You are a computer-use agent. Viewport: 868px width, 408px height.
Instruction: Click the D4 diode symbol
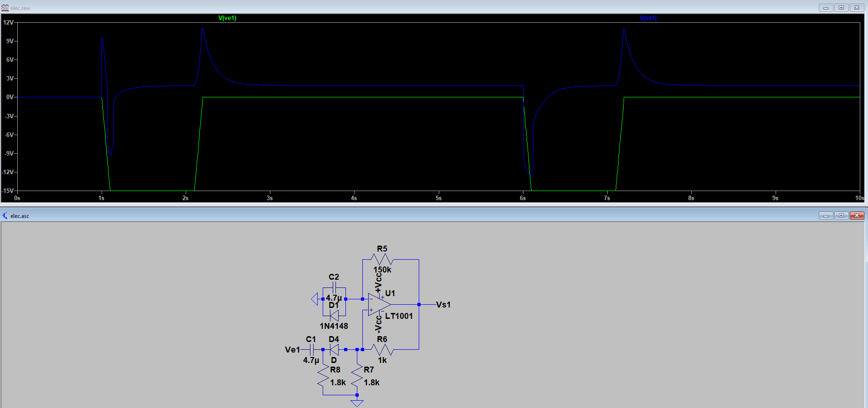click(x=334, y=350)
